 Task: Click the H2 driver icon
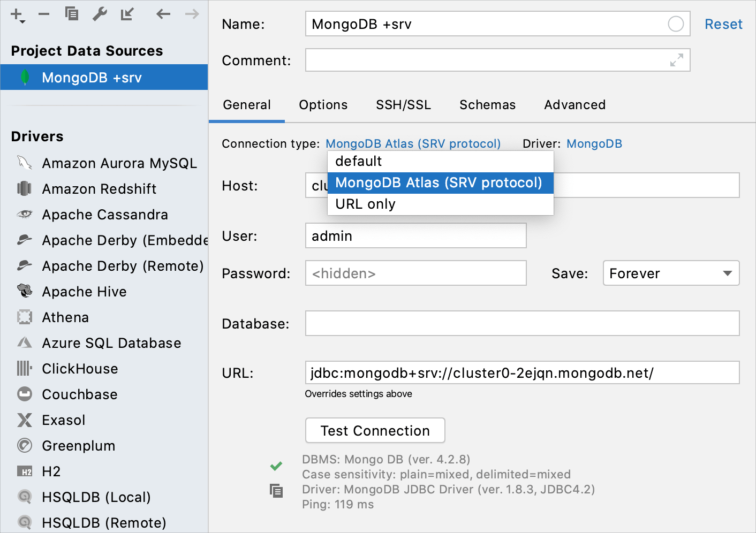[x=25, y=471]
